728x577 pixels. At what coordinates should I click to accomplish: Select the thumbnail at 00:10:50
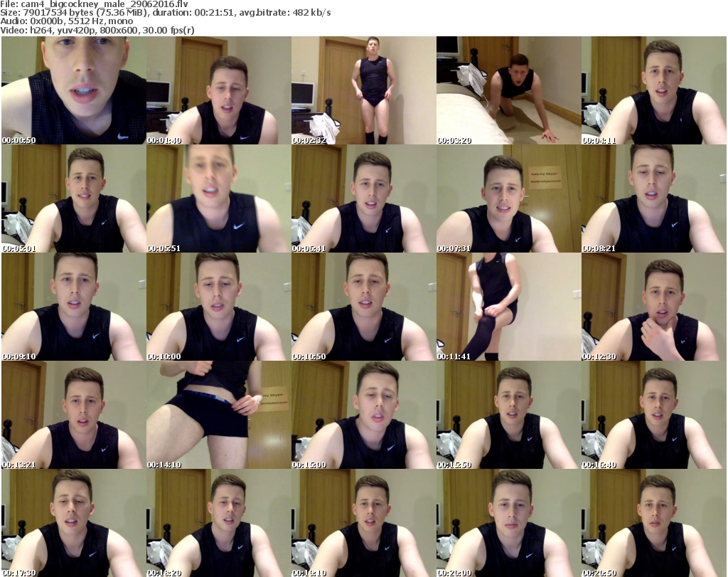coord(363,307)
